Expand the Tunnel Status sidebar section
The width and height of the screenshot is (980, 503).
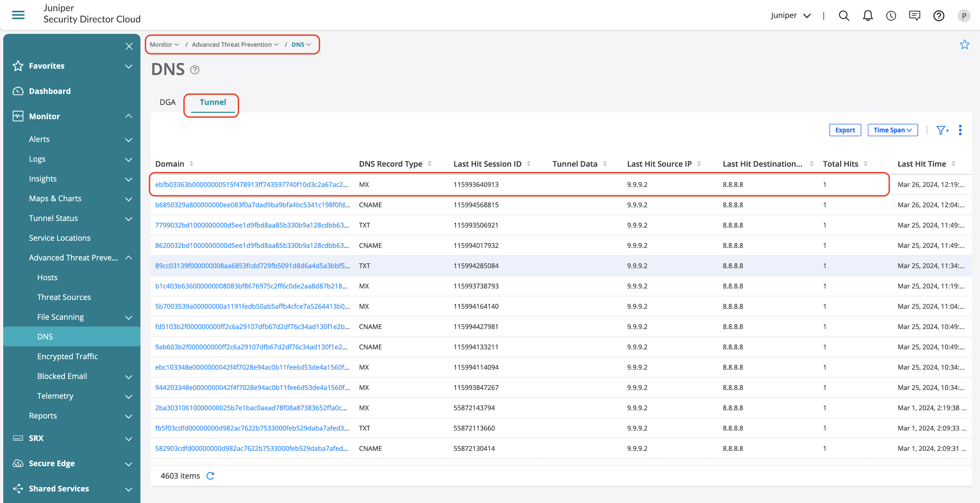pyautogui.click(x=129, y=218)
